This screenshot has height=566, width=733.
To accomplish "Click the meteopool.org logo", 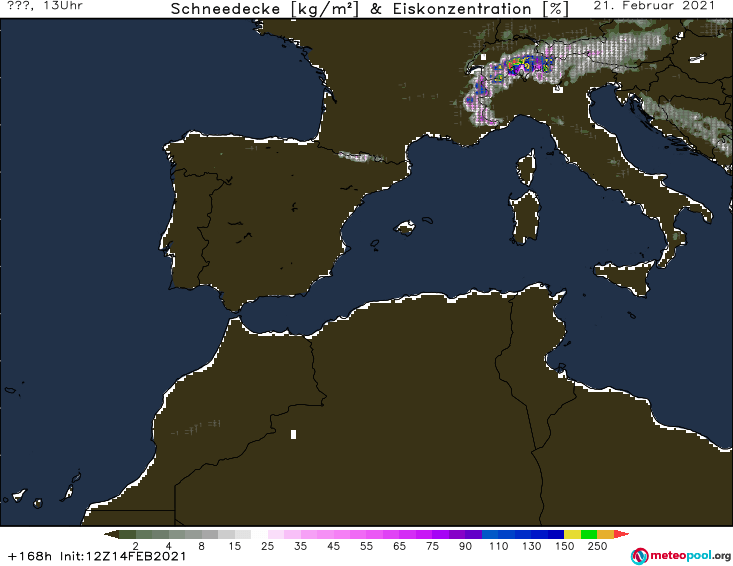I will [680, 556].
